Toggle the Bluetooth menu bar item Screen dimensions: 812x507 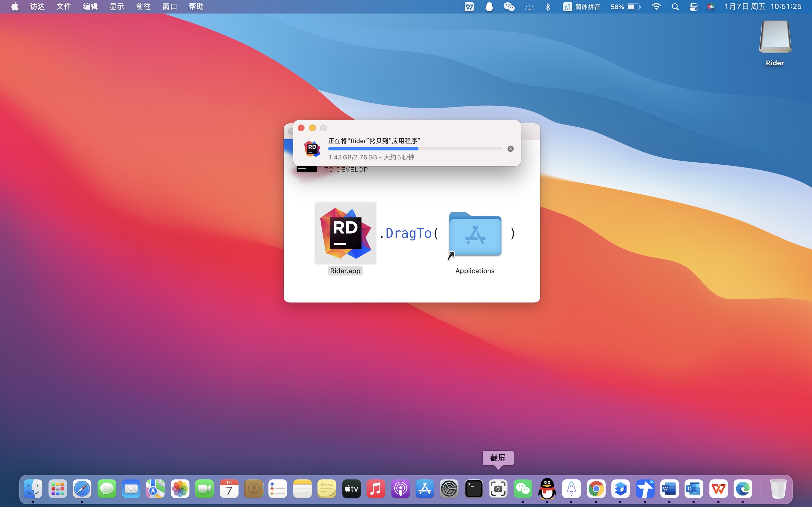pyautogui.click(x=548, y=7)
